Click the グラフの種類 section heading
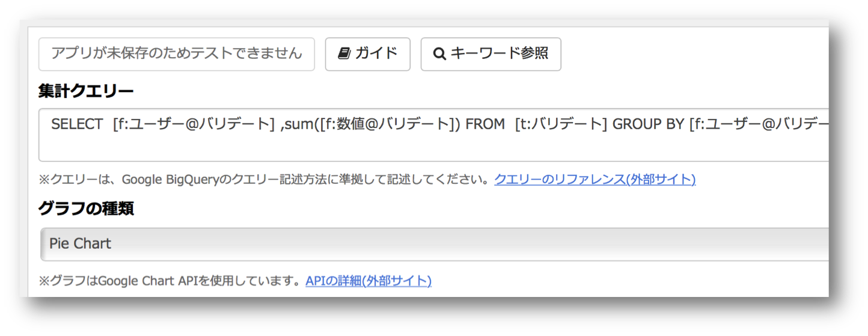Image resolution: width=868 pixels, height=336 pixels. 85,209
